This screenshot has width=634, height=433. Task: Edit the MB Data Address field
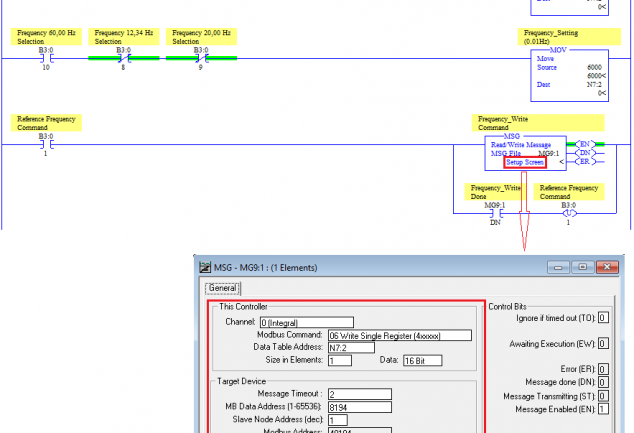pyautogui.click(x=360, y=407)
